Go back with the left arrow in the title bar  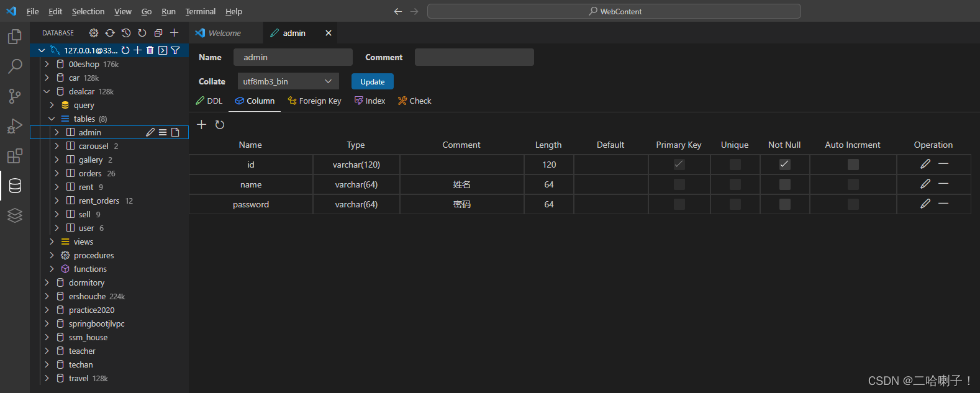click(398, 11)
